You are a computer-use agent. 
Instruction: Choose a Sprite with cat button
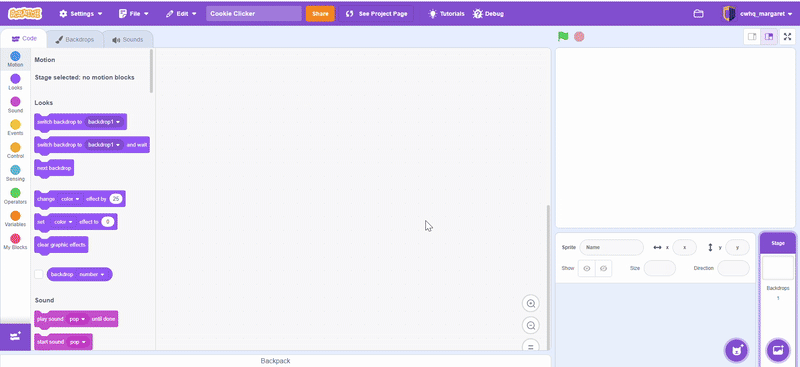point(736,350)
